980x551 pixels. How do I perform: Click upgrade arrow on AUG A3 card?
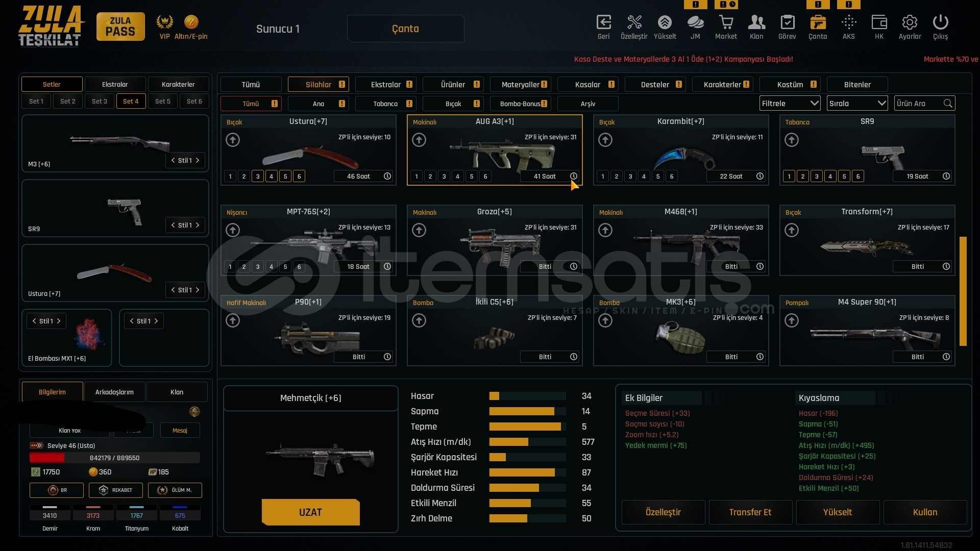(x=419, y=140)
